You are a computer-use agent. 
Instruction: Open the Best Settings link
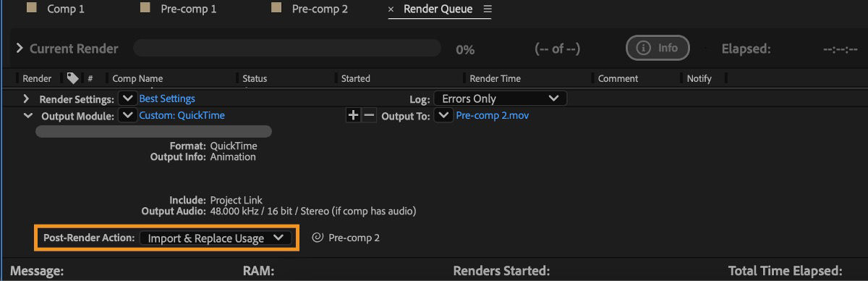(x=167, y=98)
